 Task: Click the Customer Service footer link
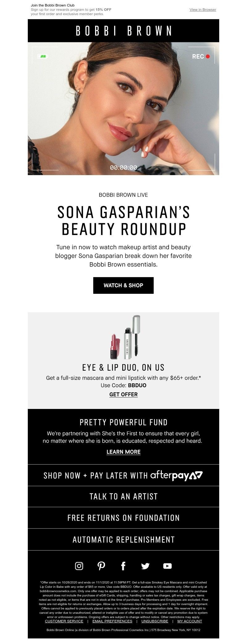64,621
